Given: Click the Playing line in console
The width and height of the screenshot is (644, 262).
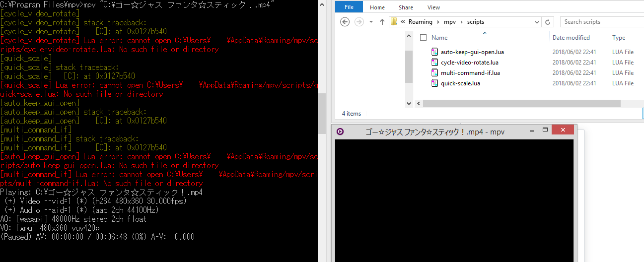Looking at the screenshot, I should pyautogui.click(x=101, y=192).
